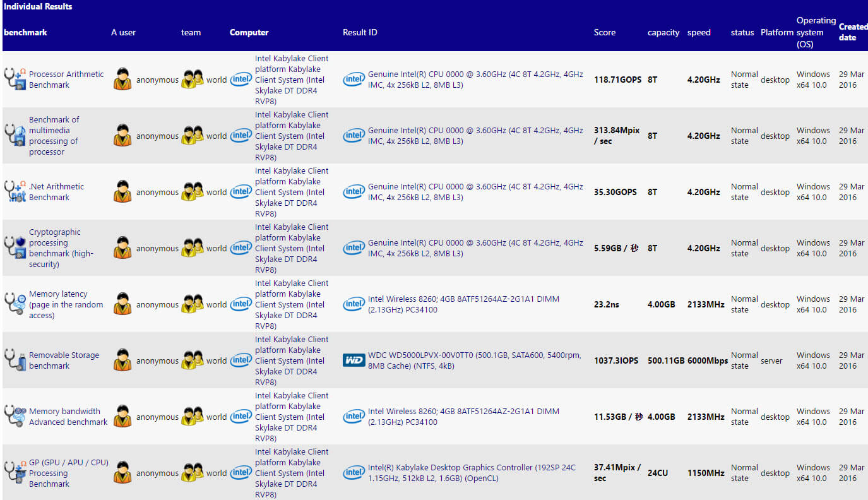The height and width of the screenshot is (500, 868).
Task: Click the Score column header
Action: [605, 32]
